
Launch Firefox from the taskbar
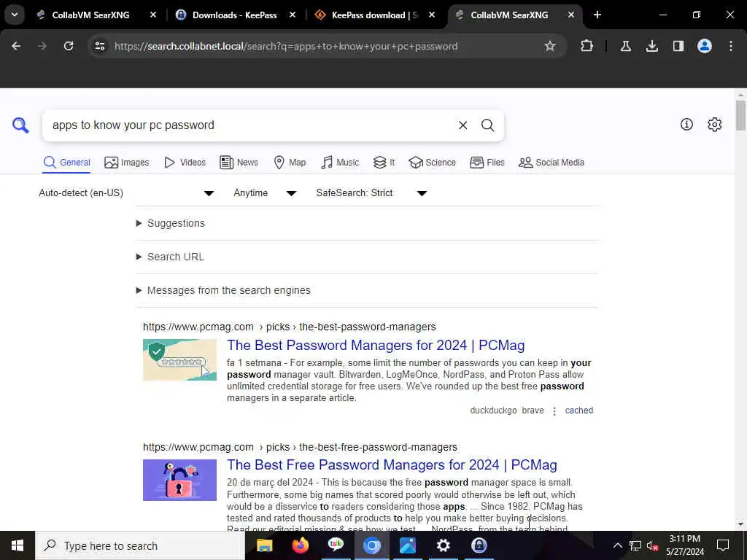[300, 545]
